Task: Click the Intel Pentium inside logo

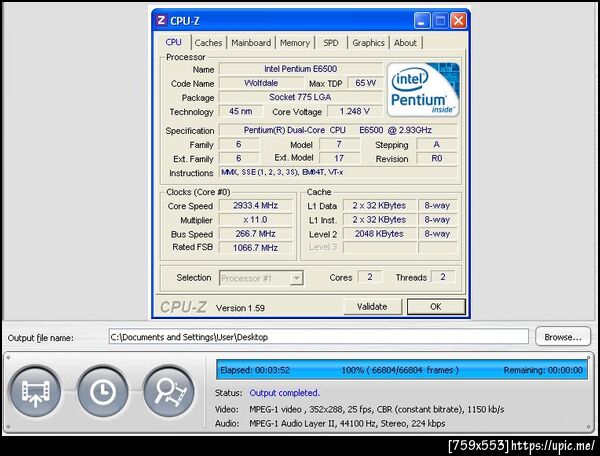Action: pos(423,90)
